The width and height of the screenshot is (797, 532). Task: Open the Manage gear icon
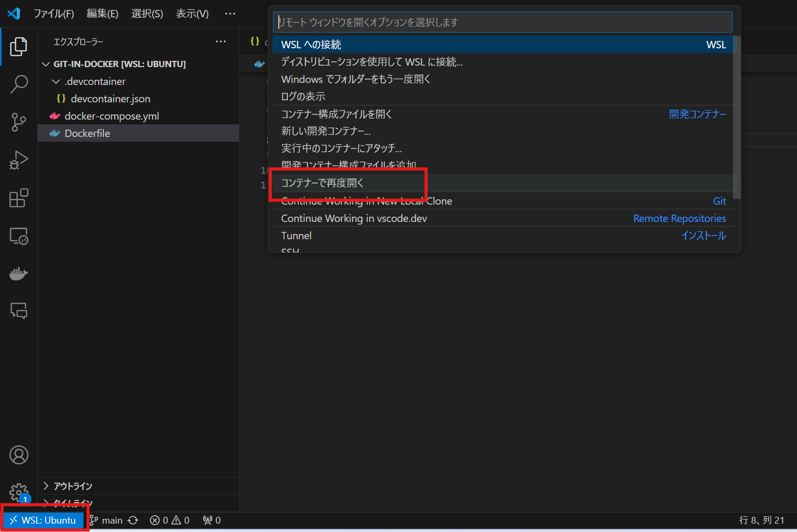[18, 492]
